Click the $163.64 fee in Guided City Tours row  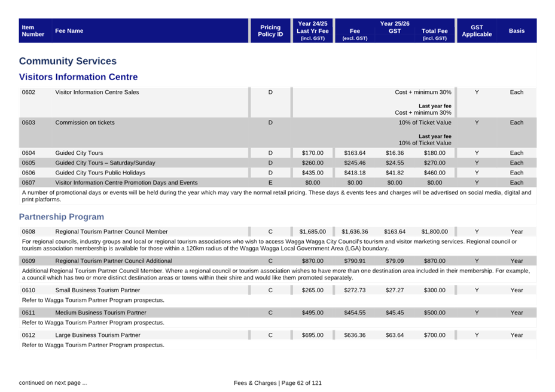click(x=355, y=153)
